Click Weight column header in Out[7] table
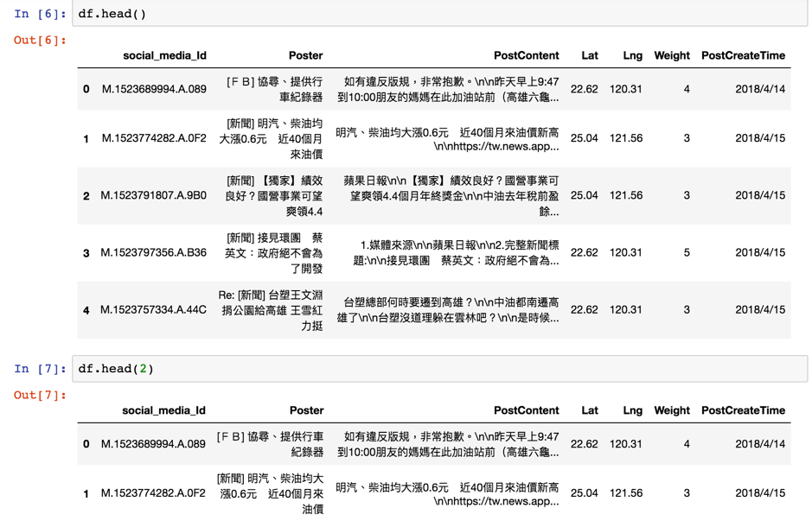The height and width of the screenshot is (527, 812). coord(672,410)
